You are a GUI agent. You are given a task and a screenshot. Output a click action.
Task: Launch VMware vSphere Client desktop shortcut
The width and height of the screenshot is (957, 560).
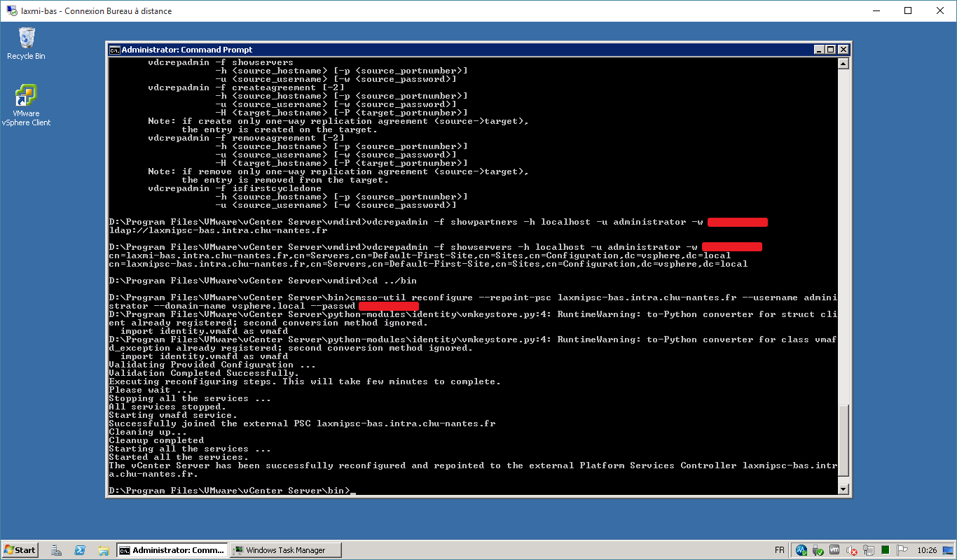(x=26, y=105)
